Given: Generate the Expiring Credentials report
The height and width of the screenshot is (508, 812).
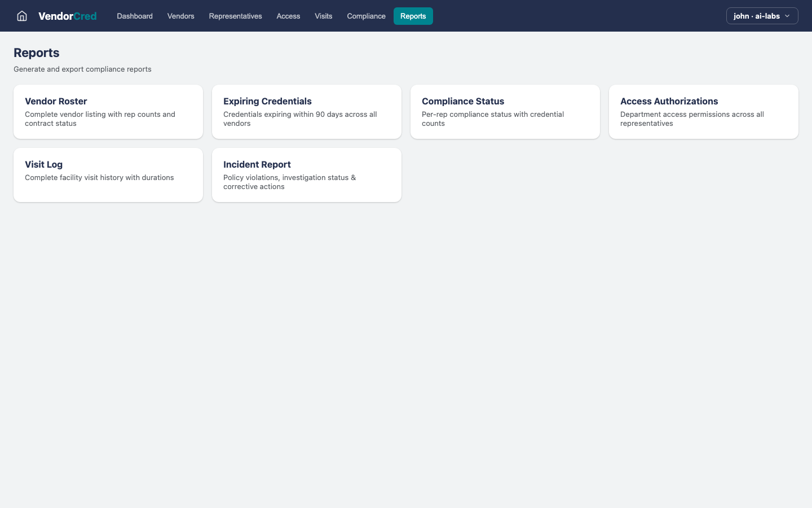Looking at the screenshot, I should (307, 111).
